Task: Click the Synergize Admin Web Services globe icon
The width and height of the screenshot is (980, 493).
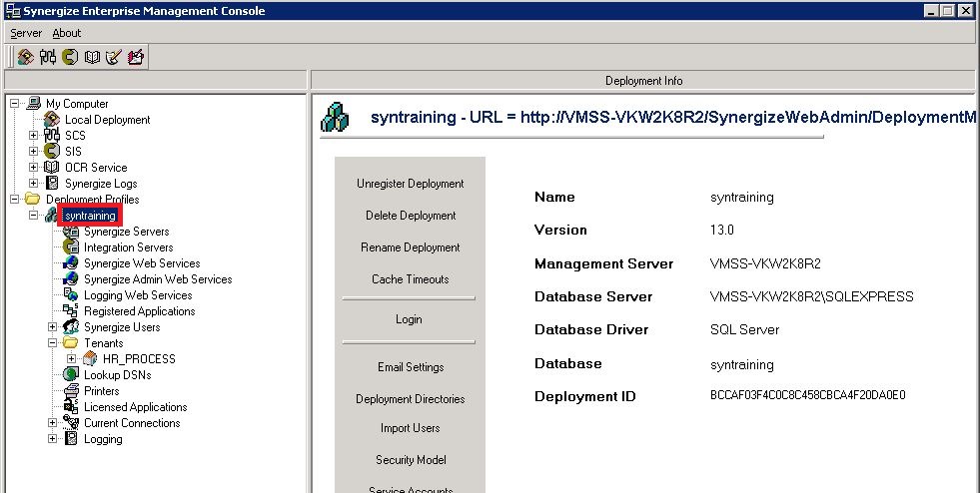Action: tap(71, 279)
